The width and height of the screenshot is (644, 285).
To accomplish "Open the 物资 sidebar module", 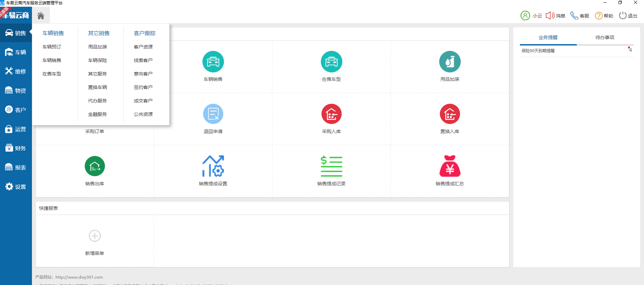I will click(x=16, y=91).
